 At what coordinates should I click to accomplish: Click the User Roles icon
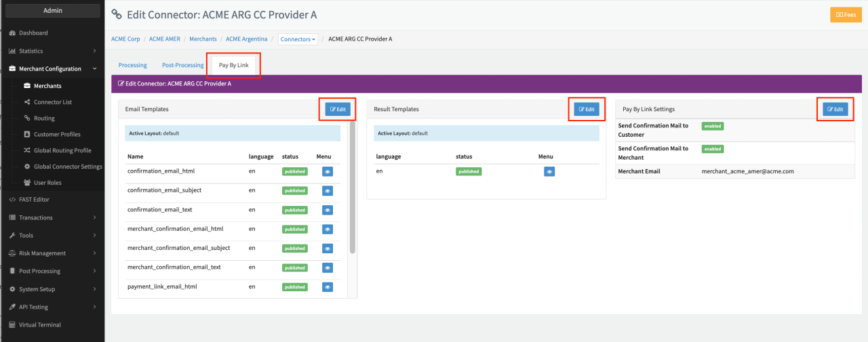click(x=27, y=183)
